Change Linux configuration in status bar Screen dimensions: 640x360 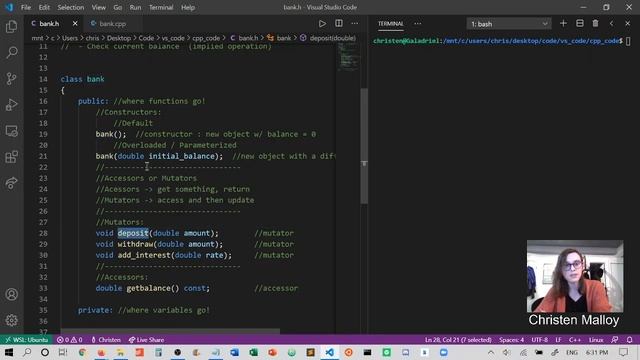(x=596, y=340)
